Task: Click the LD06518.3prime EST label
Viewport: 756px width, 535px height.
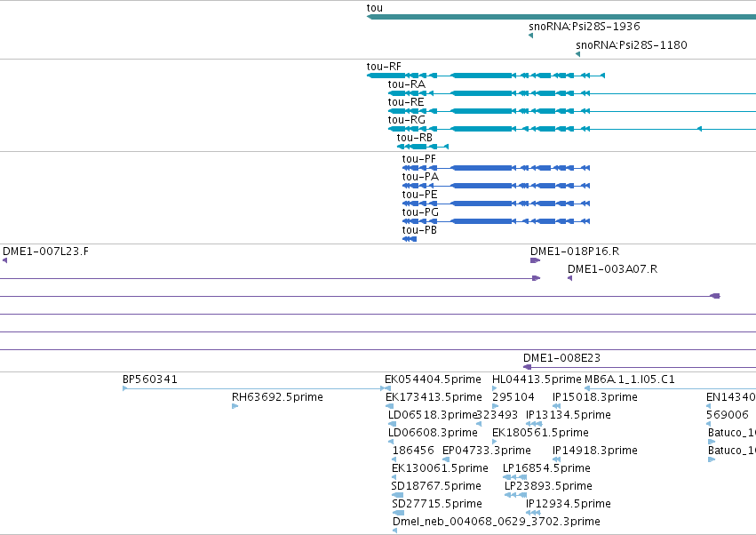Action: click(x=432, y=415)
